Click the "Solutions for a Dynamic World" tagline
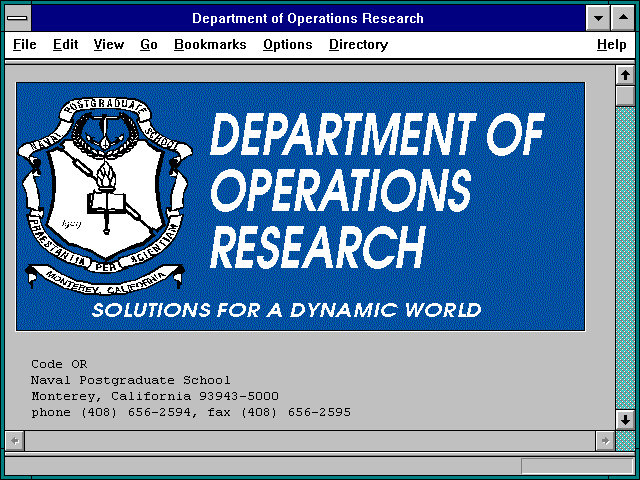Screen dimensions: 640x480 click(x=287, y=310)
